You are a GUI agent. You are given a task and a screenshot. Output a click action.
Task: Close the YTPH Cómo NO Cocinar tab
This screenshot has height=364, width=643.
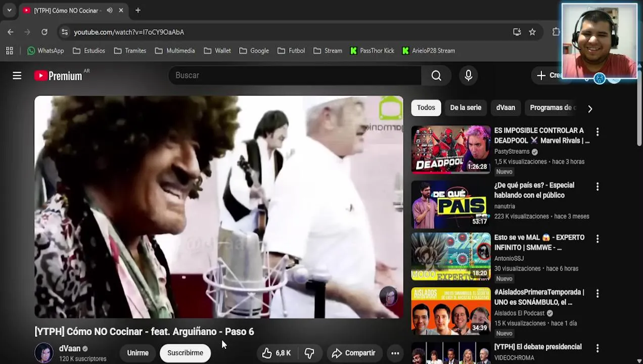point(121,10)
